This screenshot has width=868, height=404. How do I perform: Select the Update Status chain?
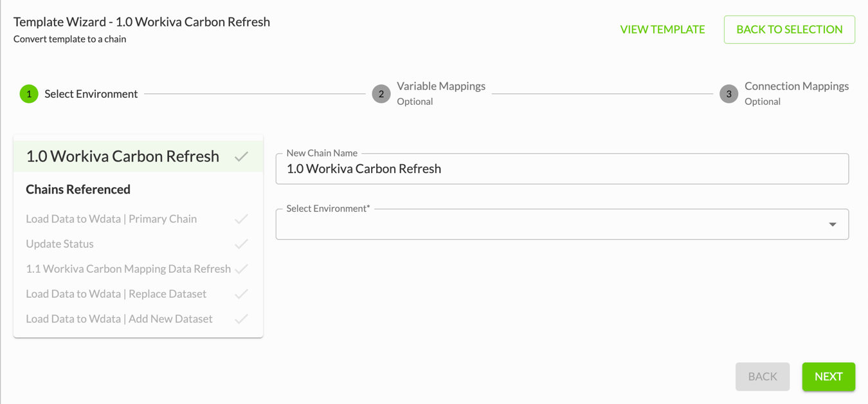pos(60,244)
